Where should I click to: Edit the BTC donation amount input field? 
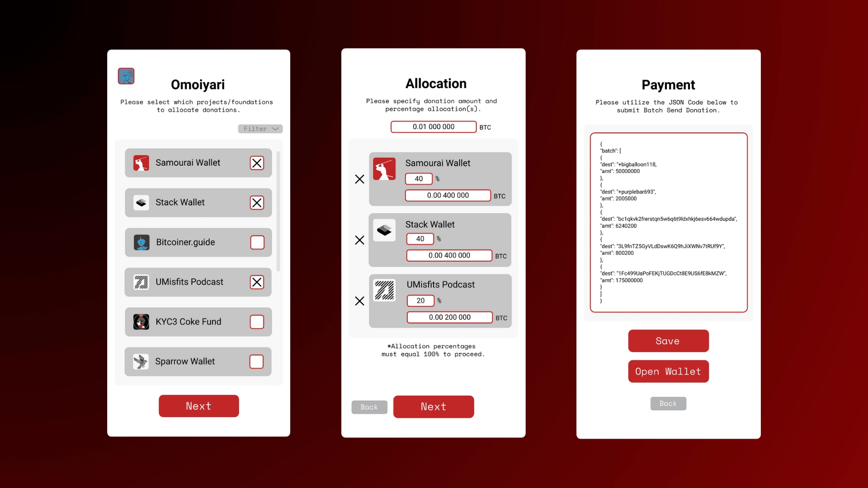coord(434,127)
